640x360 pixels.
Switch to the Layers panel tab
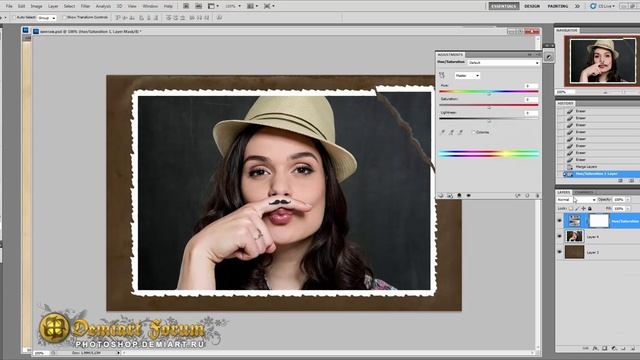tap(564, 192)
